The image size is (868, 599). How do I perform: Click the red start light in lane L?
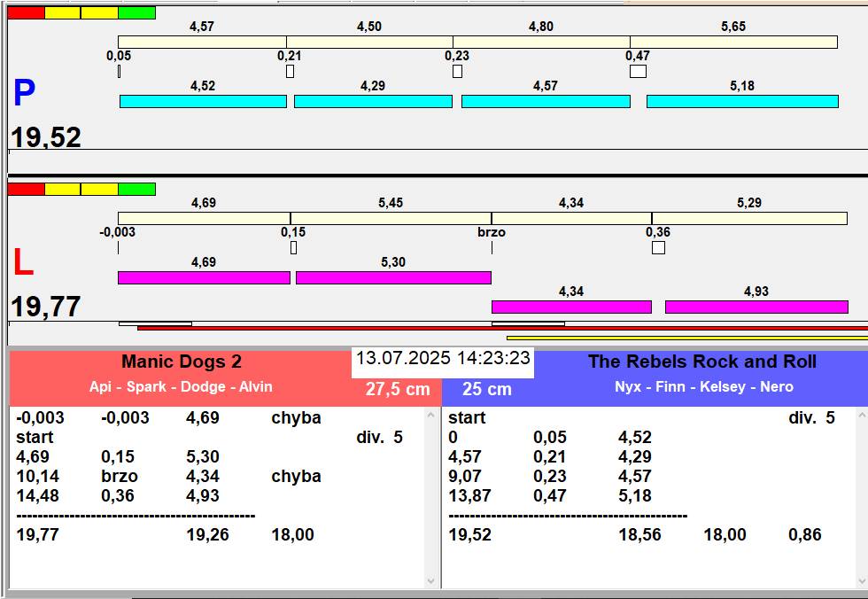point(26,189)
